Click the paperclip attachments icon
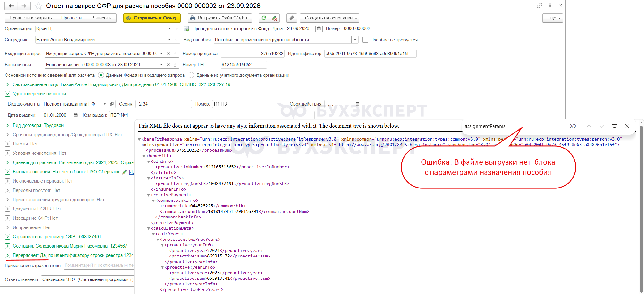This screenshot has width=644, height=294. click(291, 18)
